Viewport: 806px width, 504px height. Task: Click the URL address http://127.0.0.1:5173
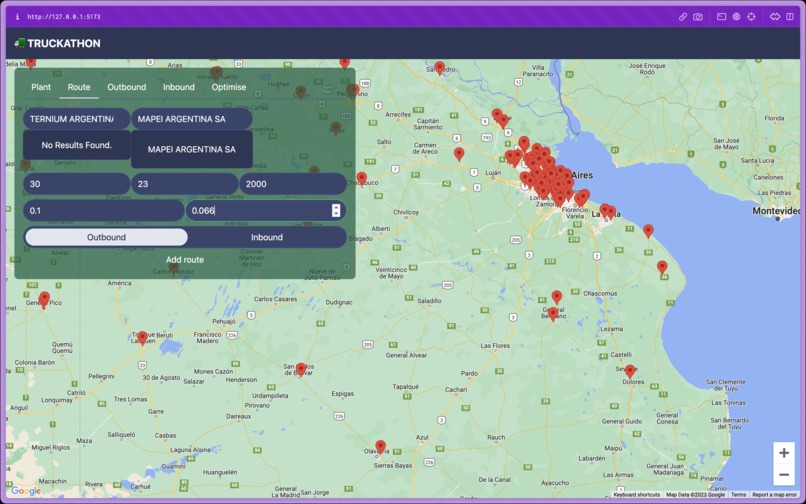64,16
